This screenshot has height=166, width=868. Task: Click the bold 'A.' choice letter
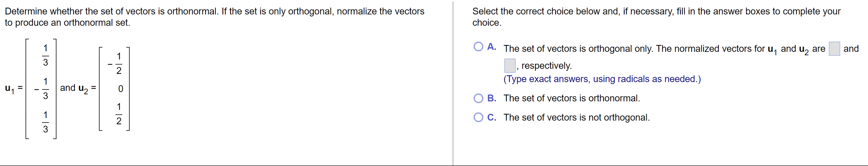(x=492, y=47)
